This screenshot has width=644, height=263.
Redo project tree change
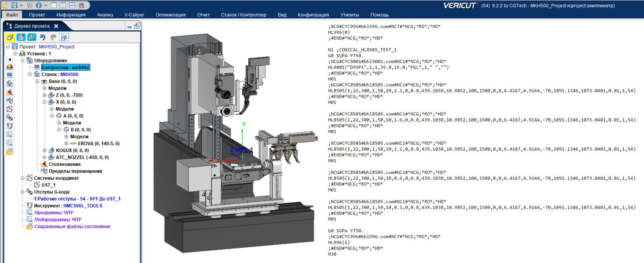point(53,37)
